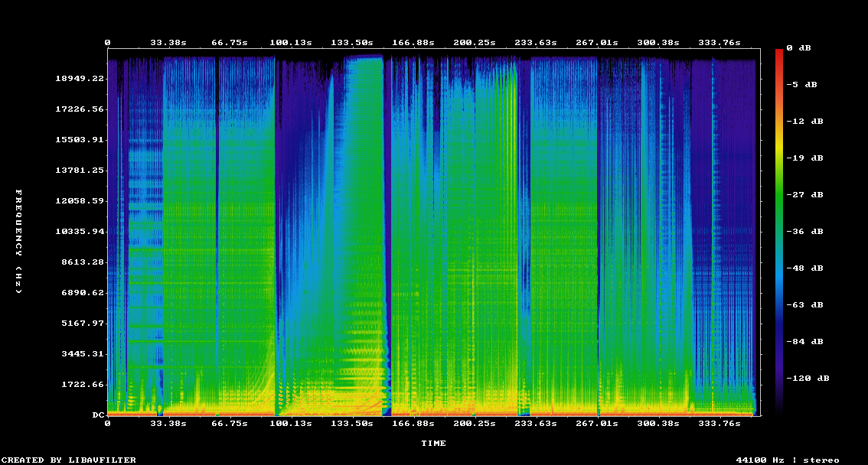Click the 33.38s marker on bottom time axis
This screenshot has height=465, width=868.
pos(168,423)
